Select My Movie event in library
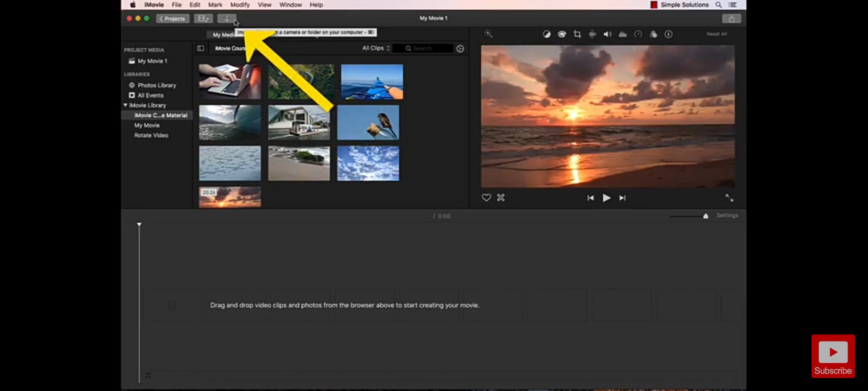Screen dimensions: 868x391 click(x=147, y=125)
